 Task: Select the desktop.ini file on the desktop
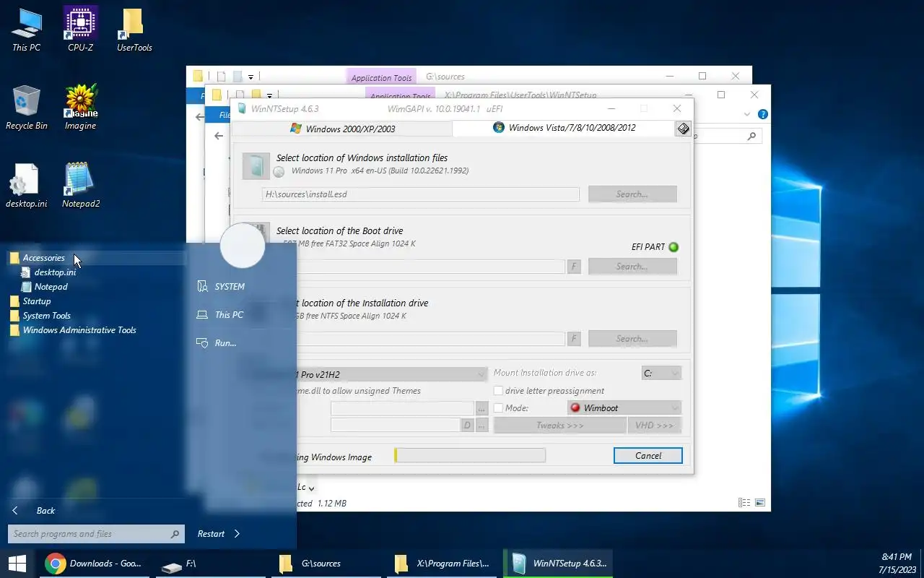point(27,186)
